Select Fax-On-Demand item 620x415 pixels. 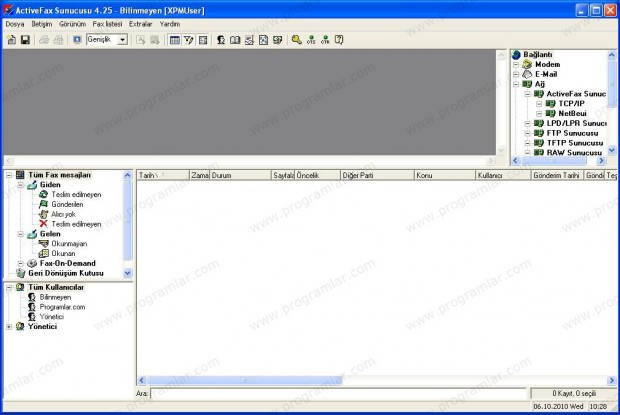pyautogui.click(x=68, y=263)
